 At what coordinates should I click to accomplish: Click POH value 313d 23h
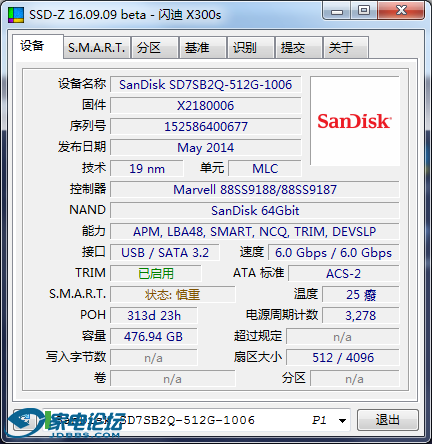(154, 316)
